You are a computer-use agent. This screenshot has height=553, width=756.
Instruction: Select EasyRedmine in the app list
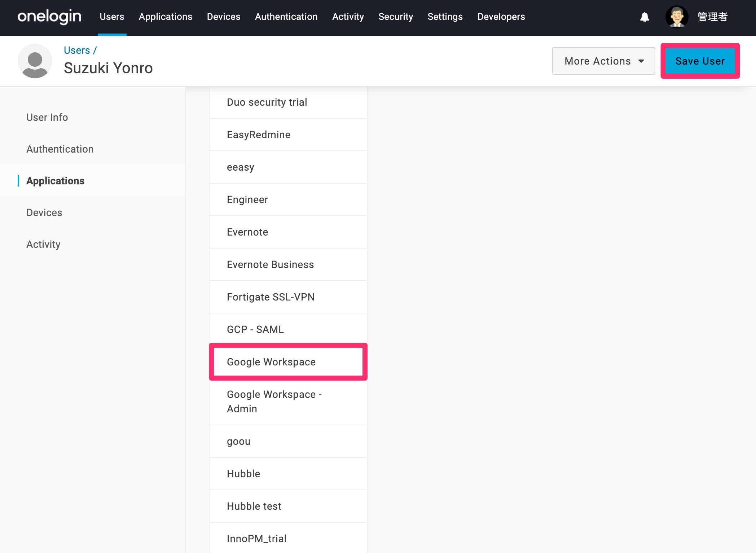pyautogui.click(x=288, y=135)
